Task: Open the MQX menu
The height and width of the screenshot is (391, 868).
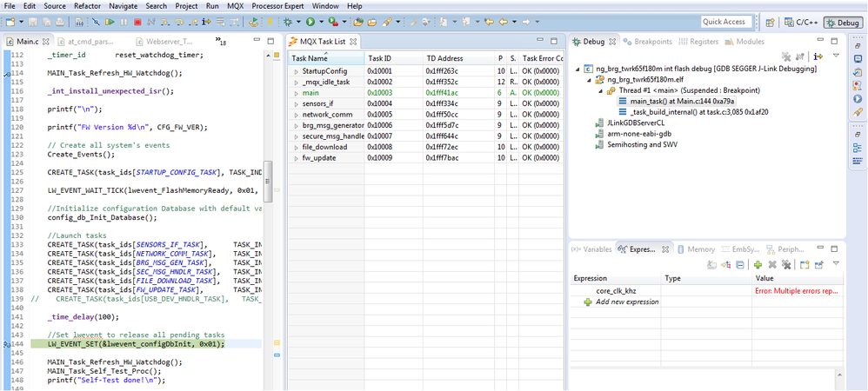Action: [236, 6]
